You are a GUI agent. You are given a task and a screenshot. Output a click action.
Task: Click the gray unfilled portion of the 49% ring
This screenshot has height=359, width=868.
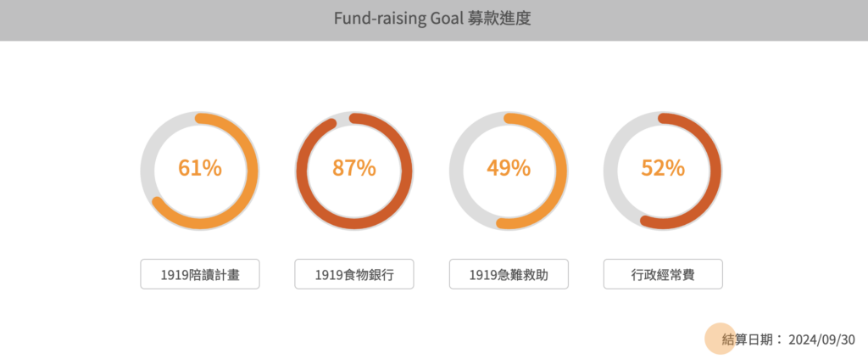[x=457, y=171]
